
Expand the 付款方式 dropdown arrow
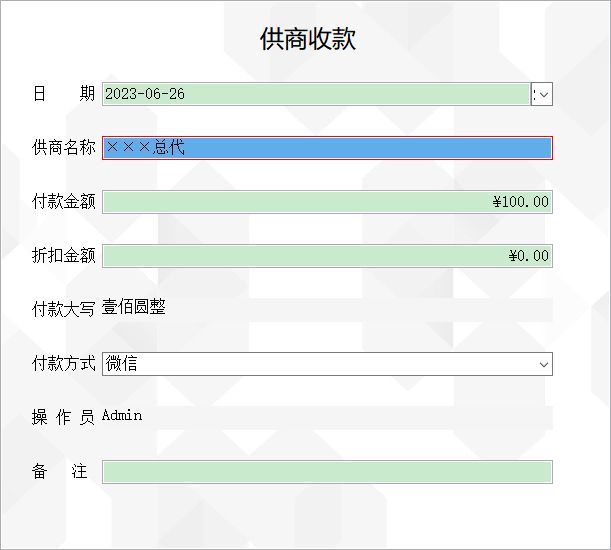544,364
